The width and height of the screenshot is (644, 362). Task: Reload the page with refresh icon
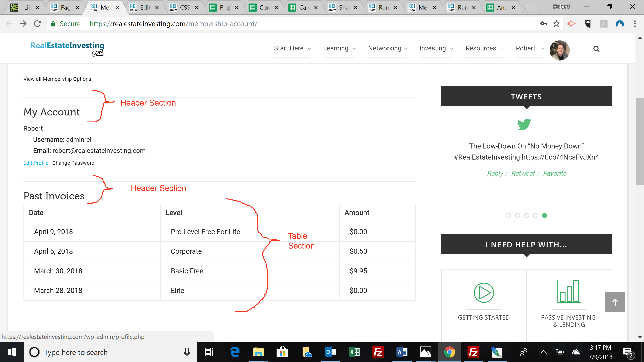[x=38, y=24]
